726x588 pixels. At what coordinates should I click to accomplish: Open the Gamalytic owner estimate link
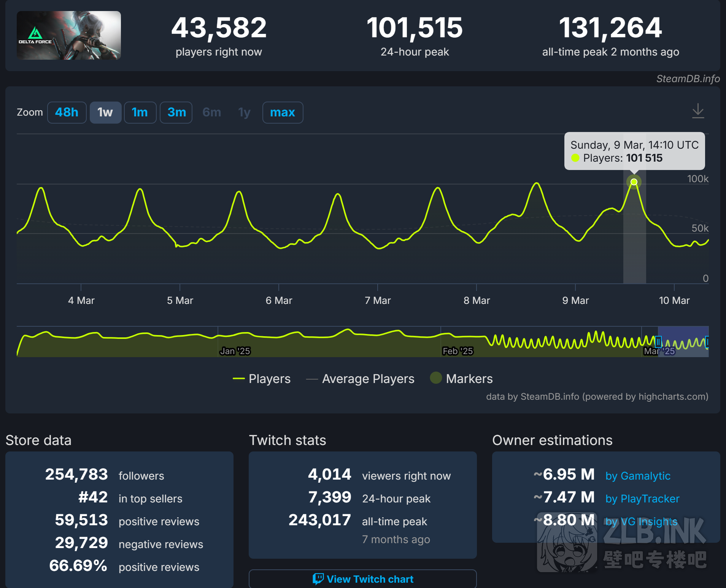(638, 476)
